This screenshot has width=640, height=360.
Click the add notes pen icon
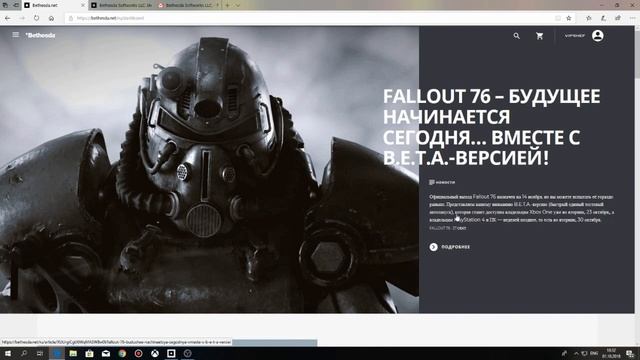point(603,18)
